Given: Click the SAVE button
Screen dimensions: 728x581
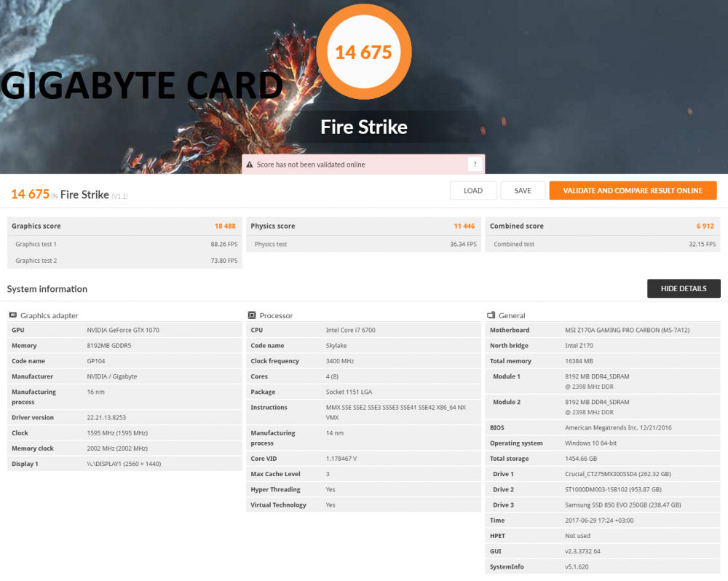Looking at the screenshot, I should point(523,191).
